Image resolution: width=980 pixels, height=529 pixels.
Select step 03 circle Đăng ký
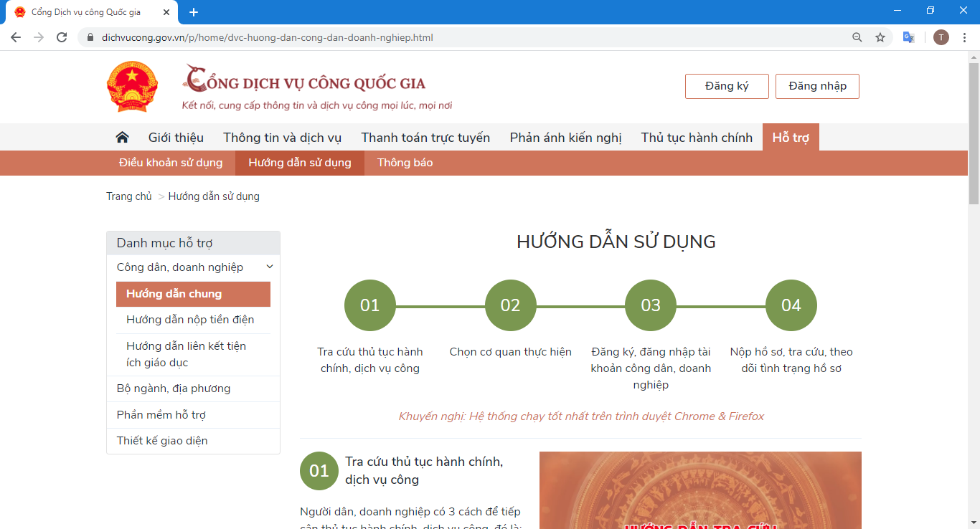(651, 305)
